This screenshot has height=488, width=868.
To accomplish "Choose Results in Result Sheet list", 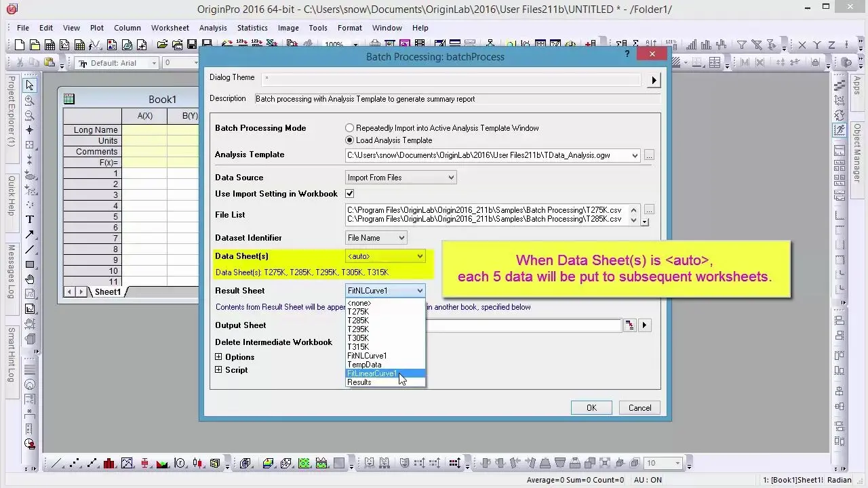I will click(385, 382).
